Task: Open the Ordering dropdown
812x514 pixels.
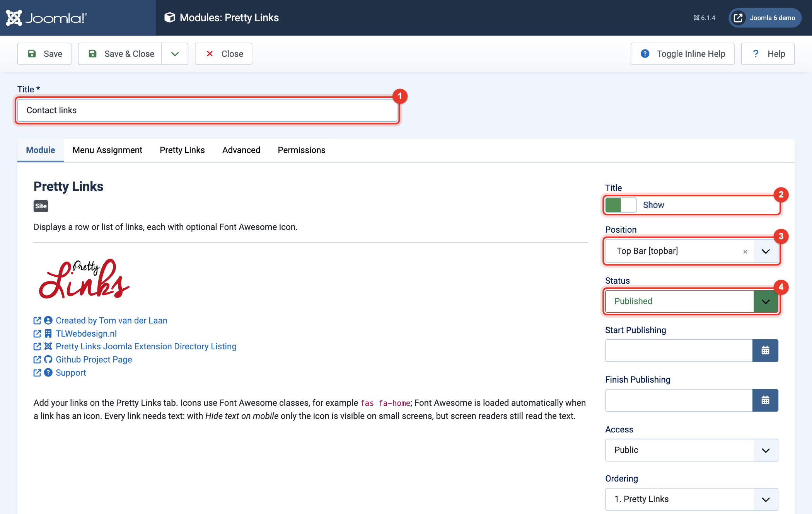Action: click(x=692, y=499)
